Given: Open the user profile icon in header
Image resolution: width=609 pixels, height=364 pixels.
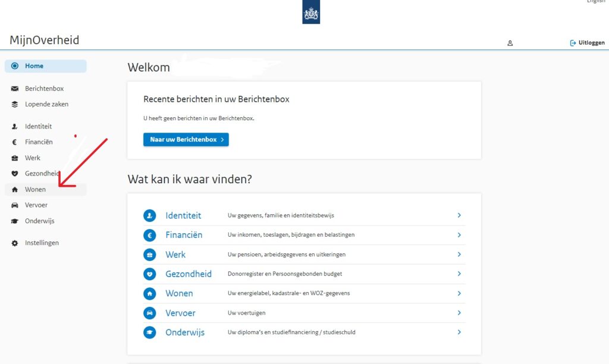Looking at the screenshot, I should pos(510,43).
